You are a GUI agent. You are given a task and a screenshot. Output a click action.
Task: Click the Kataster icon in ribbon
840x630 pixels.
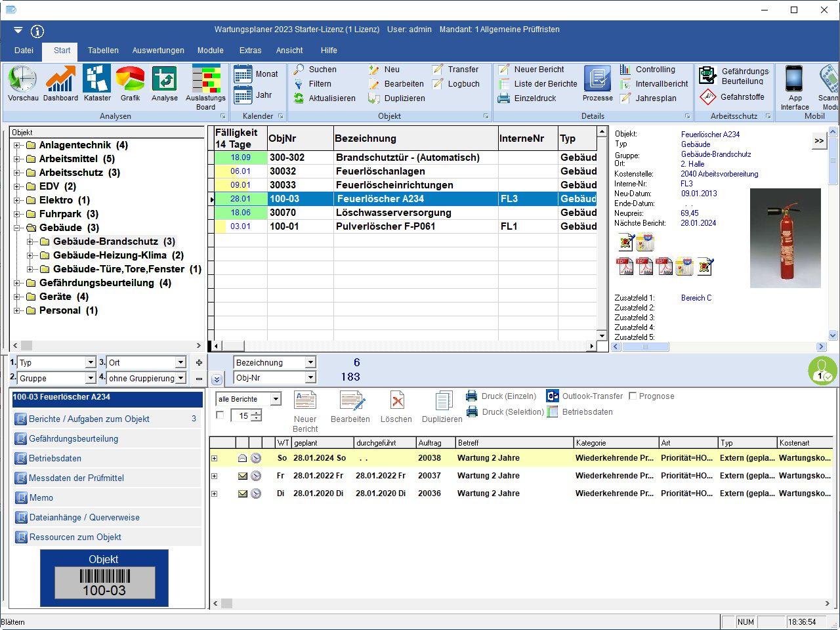point(96,79)
